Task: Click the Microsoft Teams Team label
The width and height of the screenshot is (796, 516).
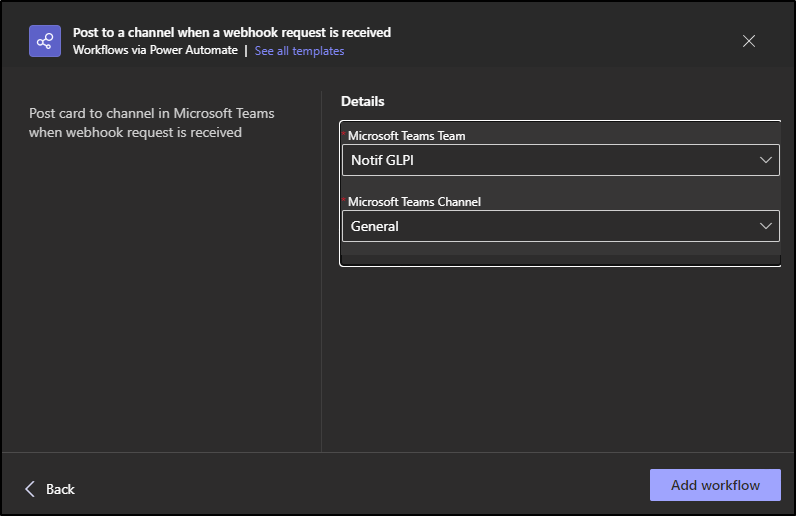Action: [406, 136]
